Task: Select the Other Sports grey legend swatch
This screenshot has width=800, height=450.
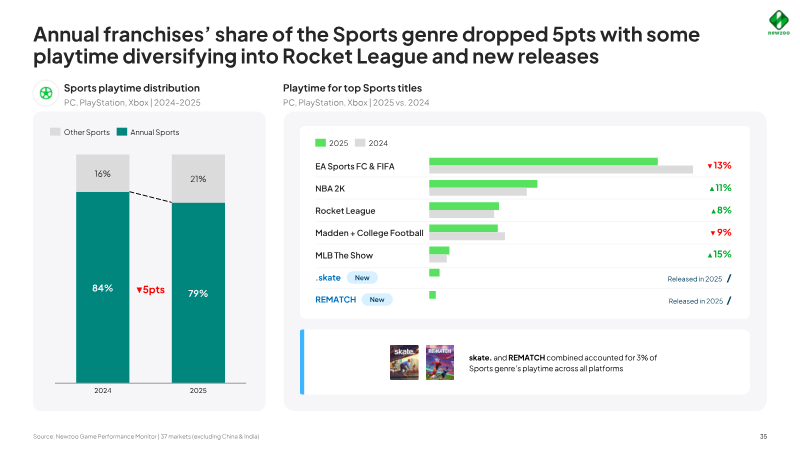Action: coord(55,132)
